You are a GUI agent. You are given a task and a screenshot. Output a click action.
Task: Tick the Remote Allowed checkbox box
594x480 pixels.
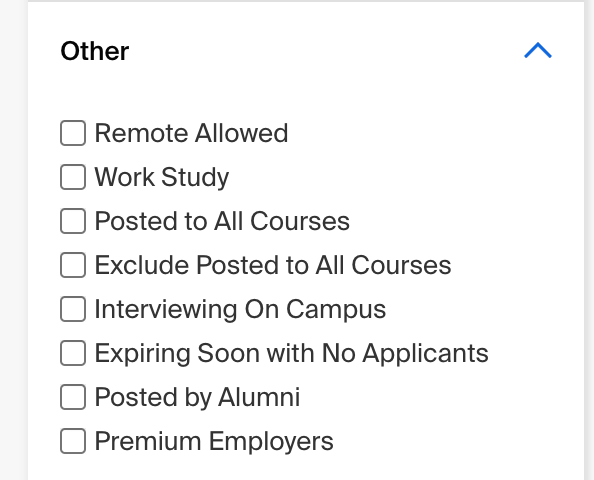(73, 133)
